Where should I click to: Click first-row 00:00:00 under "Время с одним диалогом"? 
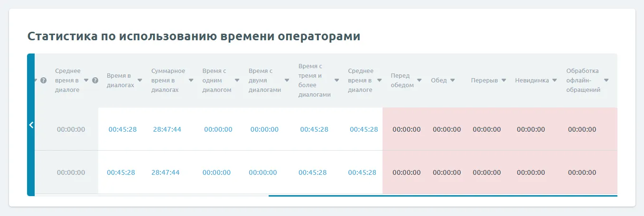[218, 129]
